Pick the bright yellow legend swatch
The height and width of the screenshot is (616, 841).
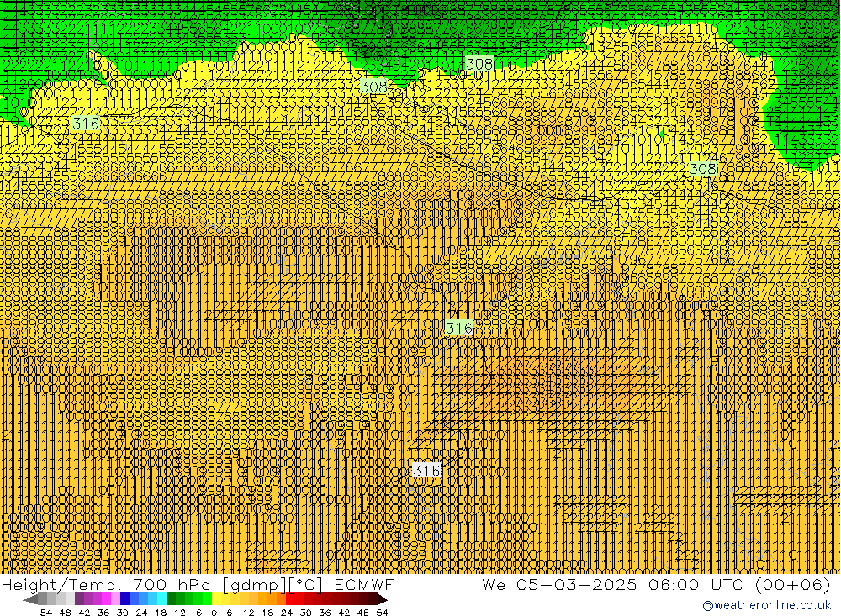[x=217, y=599]
